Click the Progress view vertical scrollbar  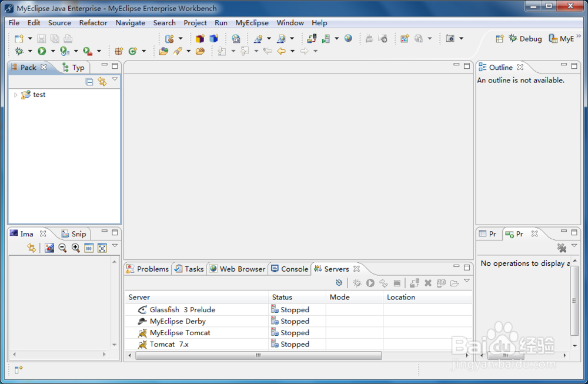(x=574, y=300)
